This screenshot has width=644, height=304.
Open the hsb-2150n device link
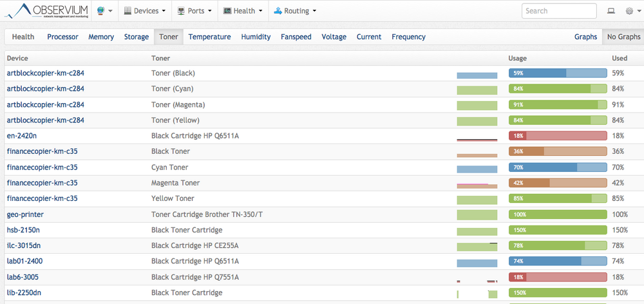(23, 230)
